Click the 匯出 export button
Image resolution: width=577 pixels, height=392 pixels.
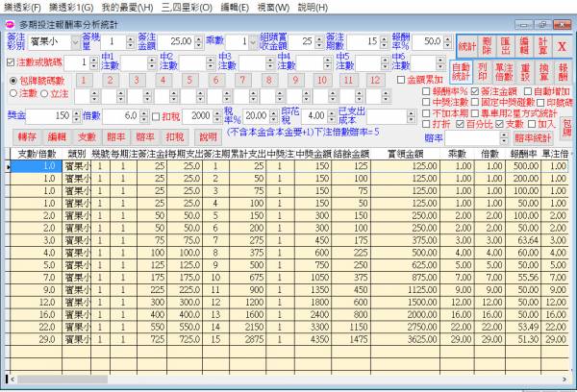tap(506, 44)
